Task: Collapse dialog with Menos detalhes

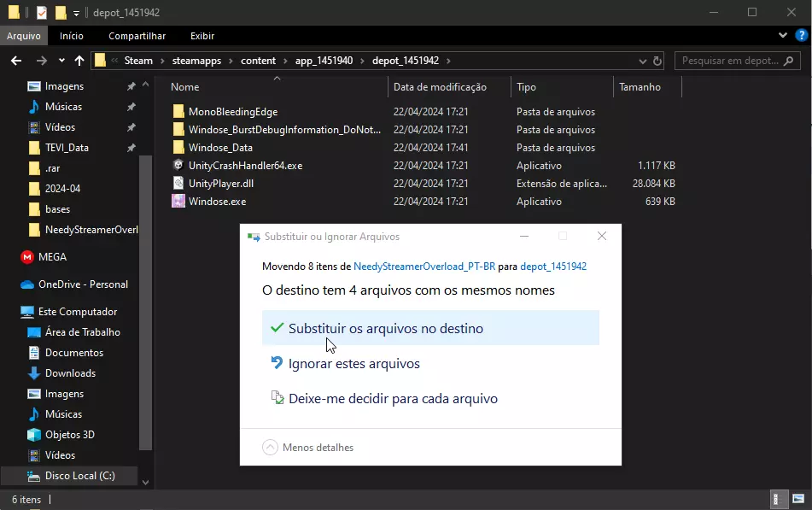Action: click(x=308, y=448)
